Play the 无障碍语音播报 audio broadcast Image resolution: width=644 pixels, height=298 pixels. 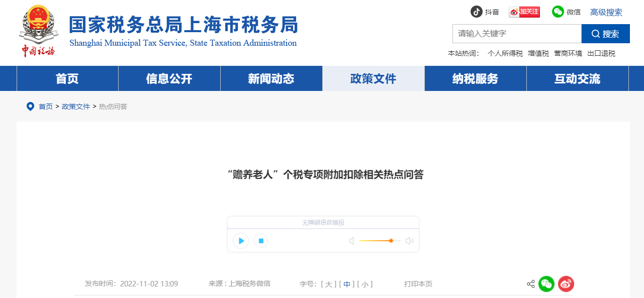pos(241,241)
